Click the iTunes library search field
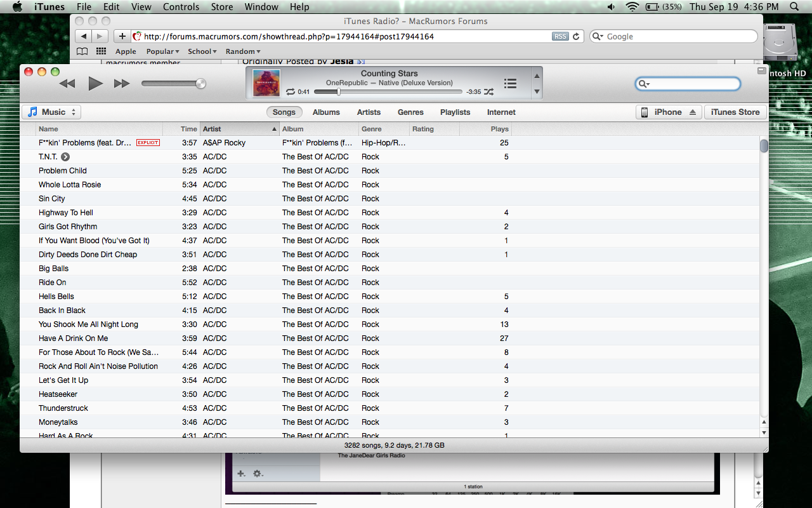This screenshot has height=508, width=812. (x=688, y=84)
